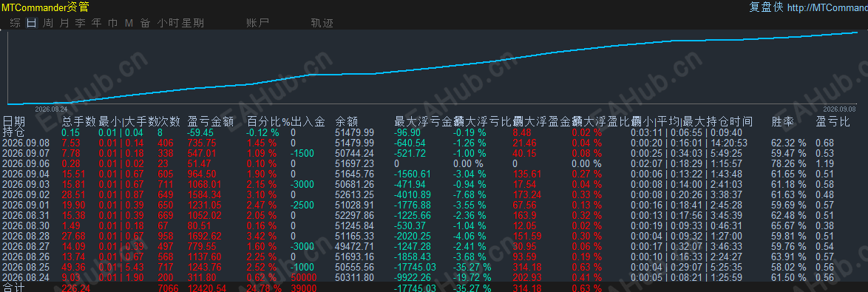Click the total trades count 7066
The height and width of the screenshot is (292, 868).
pos(169,288)
